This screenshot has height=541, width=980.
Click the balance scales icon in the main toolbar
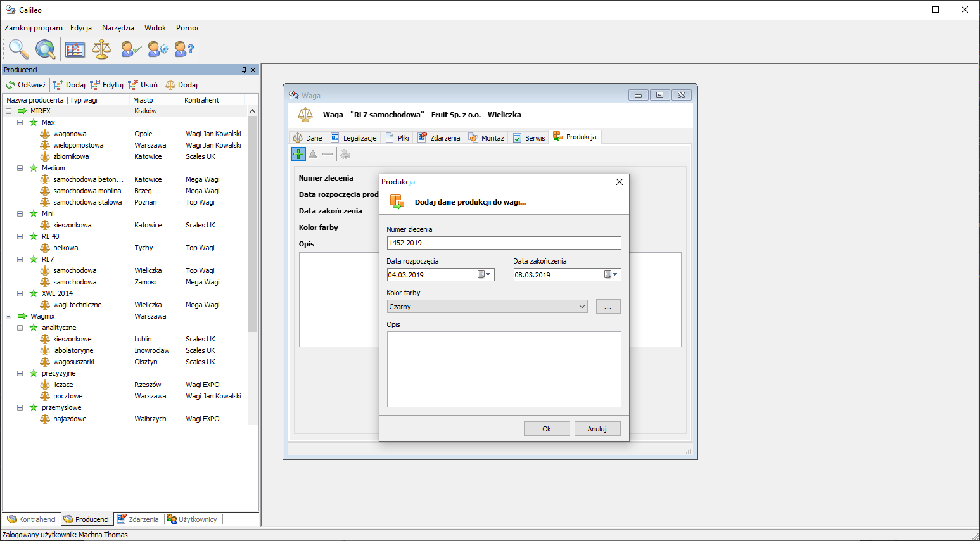pyautogui.click(x=101, y=49)
